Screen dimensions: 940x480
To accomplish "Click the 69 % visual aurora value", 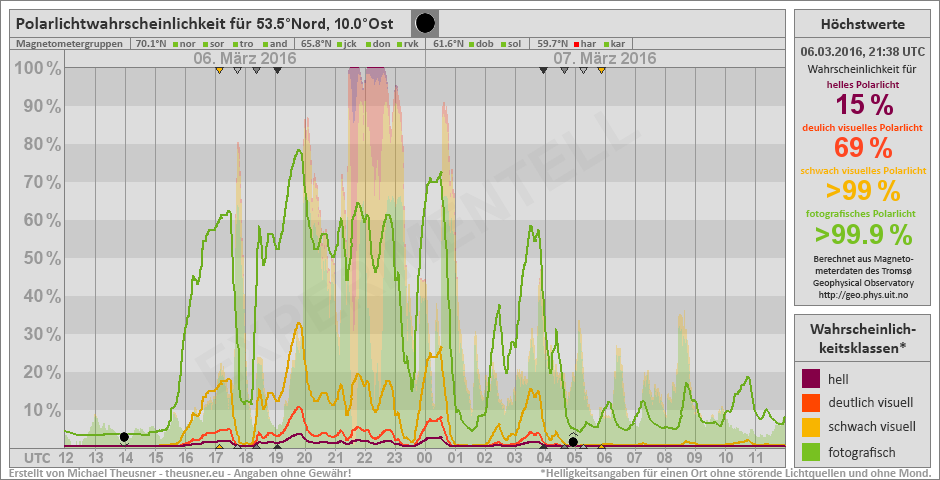I will [x=862, y=148].
